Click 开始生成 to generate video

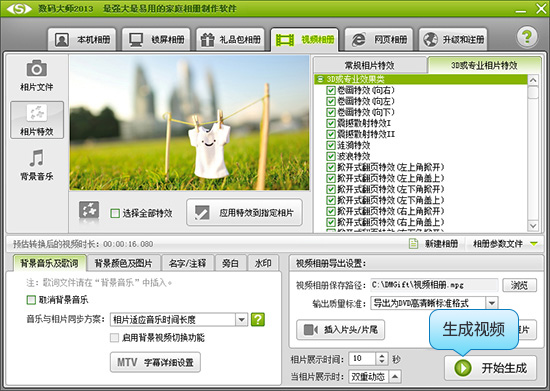[490, 368]
